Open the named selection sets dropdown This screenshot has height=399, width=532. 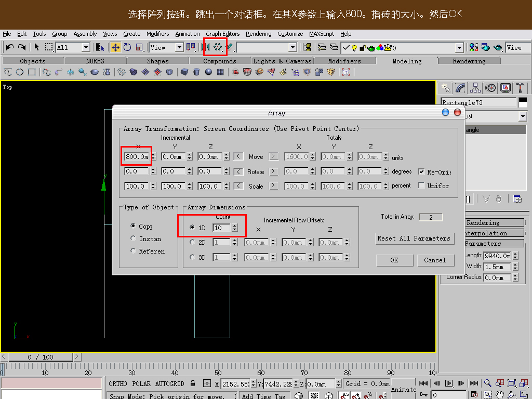293,47
